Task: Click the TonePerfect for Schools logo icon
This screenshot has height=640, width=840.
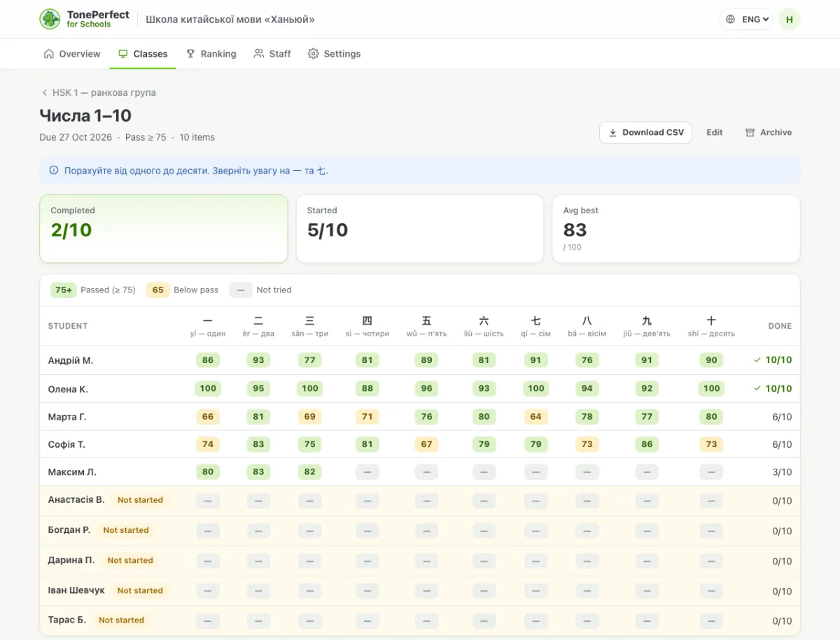Action: click(50, 19)
